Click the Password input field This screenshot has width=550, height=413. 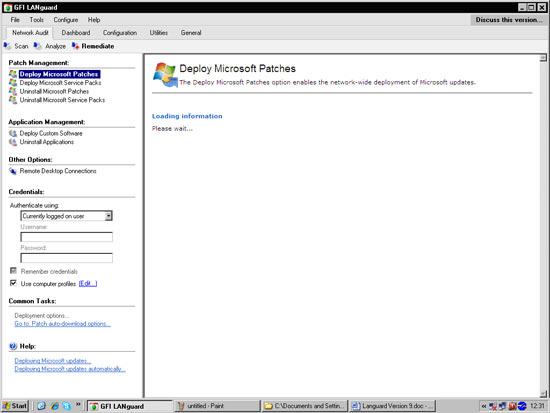pyautogui.click(x=67, y=258)
